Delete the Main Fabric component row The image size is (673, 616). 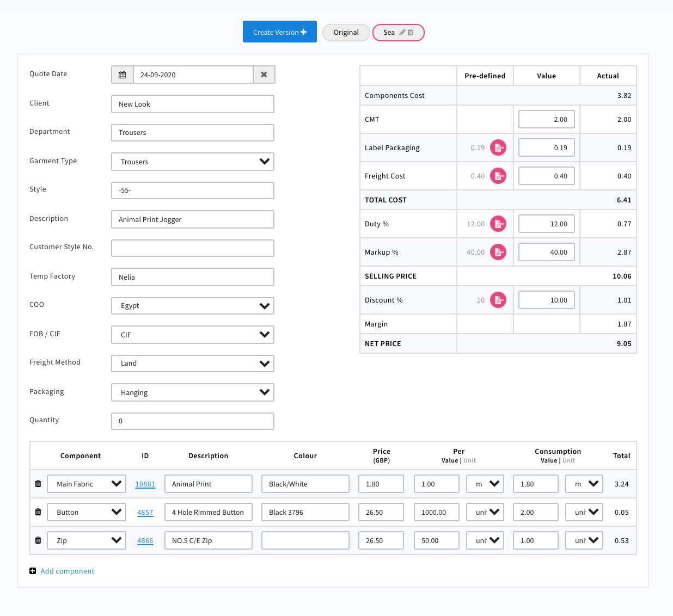coord(38,484)
